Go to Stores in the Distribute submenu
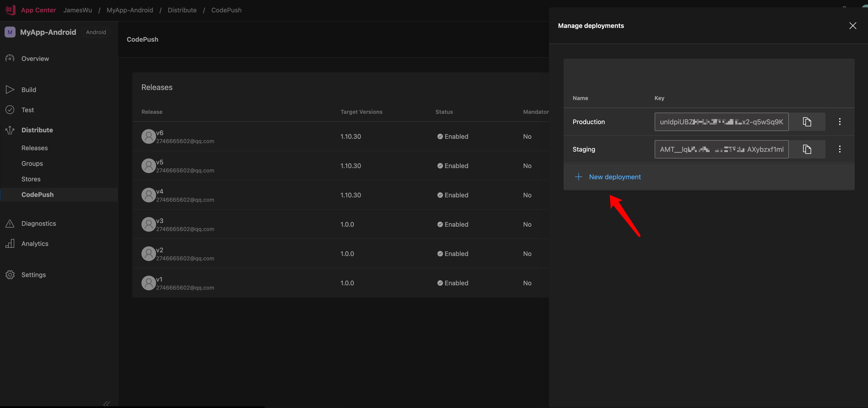This screenshot has width=868, height=408. tap(31, 179)
